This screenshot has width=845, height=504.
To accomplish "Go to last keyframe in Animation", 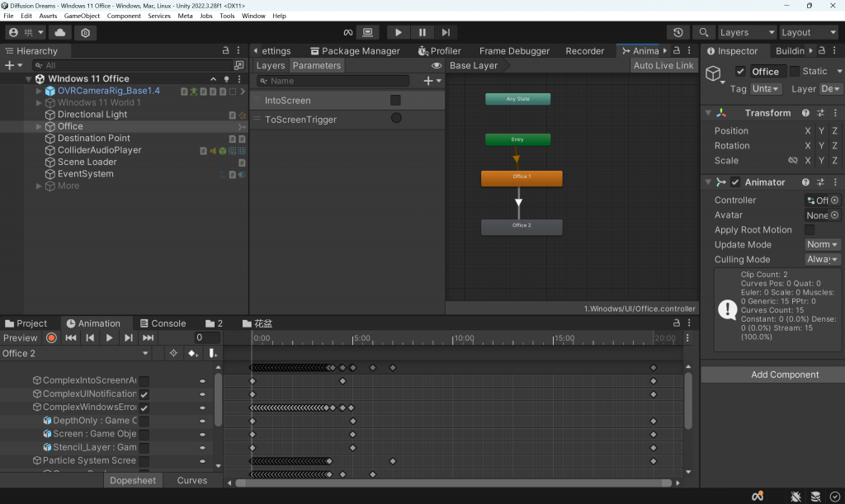I will pos(148,337).
